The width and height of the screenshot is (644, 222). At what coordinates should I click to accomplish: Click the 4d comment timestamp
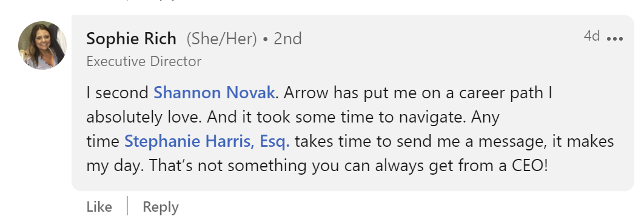pos(592,36)
